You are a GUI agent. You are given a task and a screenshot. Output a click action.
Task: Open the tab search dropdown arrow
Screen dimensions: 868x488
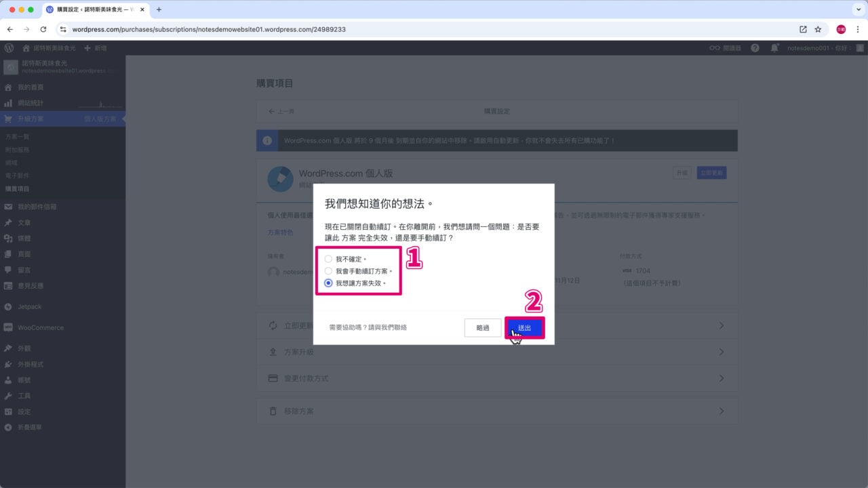(x=857, y=9)
